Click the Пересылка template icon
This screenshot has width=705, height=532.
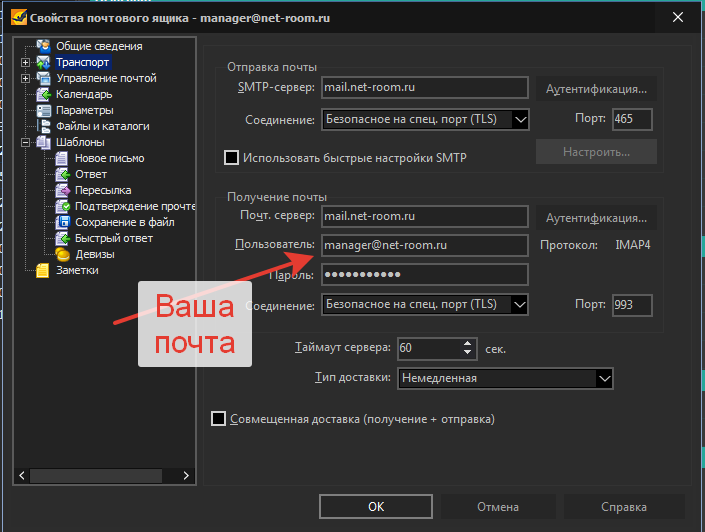[62, 190]
